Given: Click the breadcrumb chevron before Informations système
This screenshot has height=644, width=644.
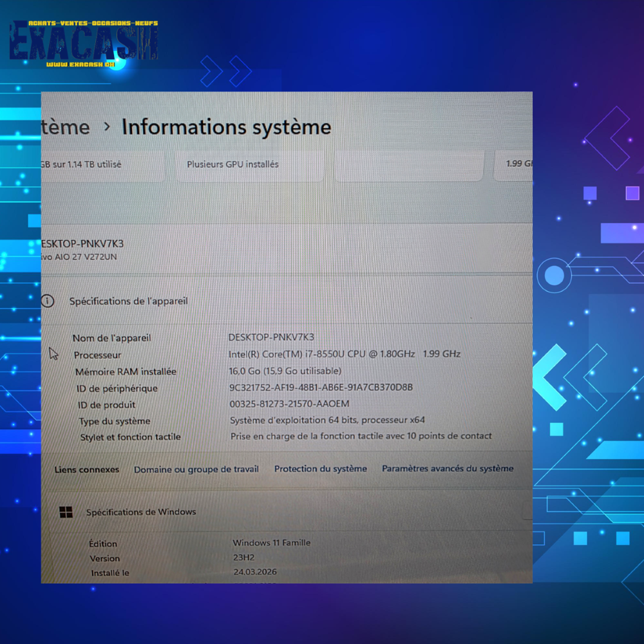Looking at the screenshot, I should pos(107,127).
